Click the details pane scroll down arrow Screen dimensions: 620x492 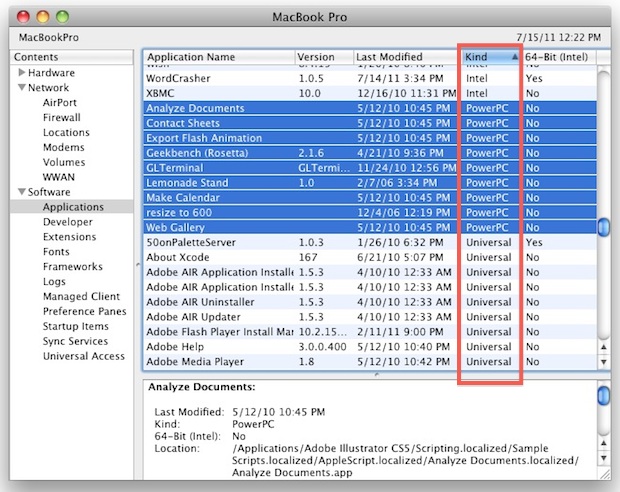604,458
